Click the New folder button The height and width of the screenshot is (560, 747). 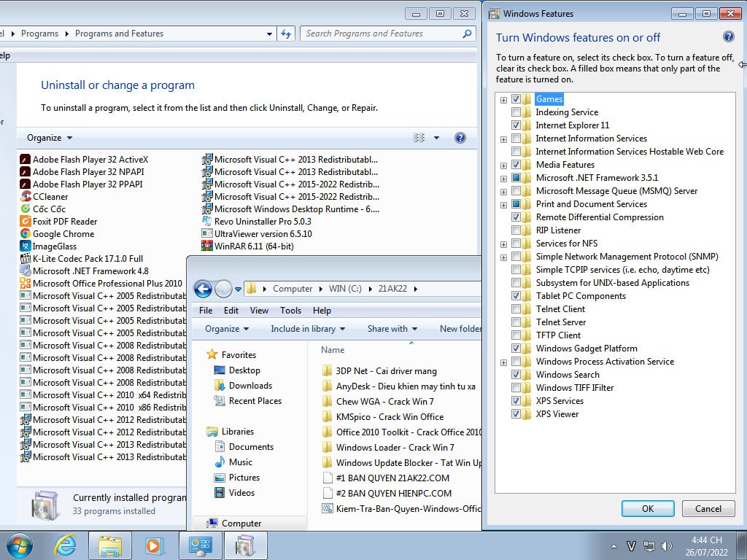coord(460,329)
